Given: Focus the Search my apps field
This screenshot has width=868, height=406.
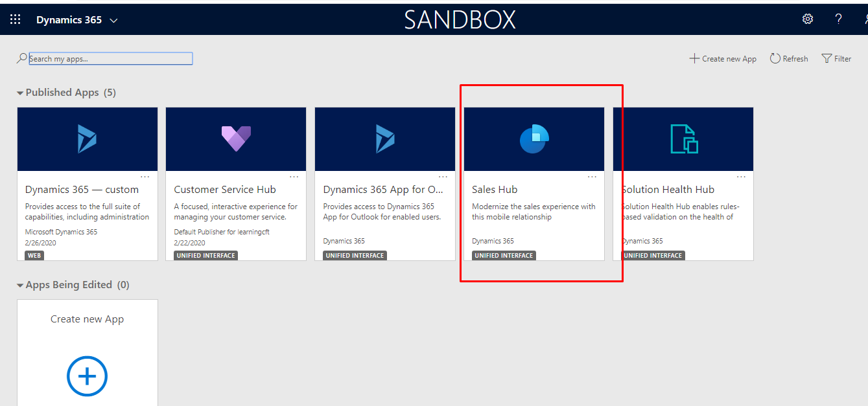Looking at the screenshot, I should [x=111, y=58].
